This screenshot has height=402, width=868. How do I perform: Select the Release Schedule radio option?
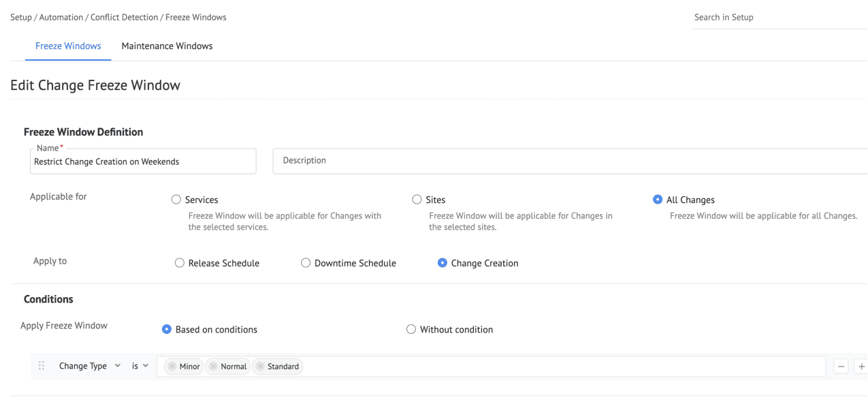point(180,263)
